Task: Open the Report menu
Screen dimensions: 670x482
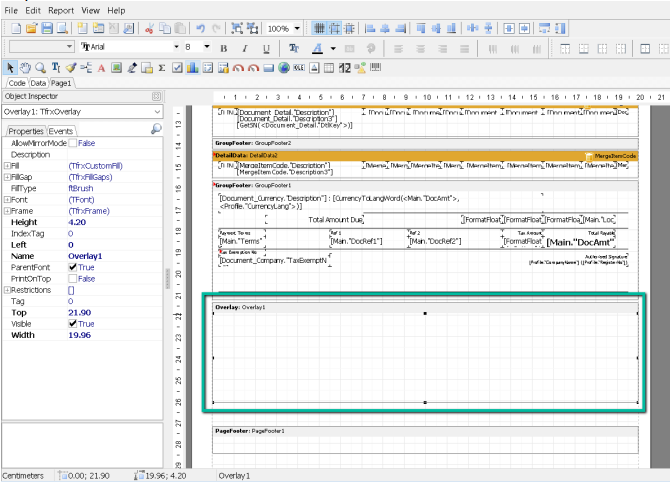Action: (x=61, y=9)
